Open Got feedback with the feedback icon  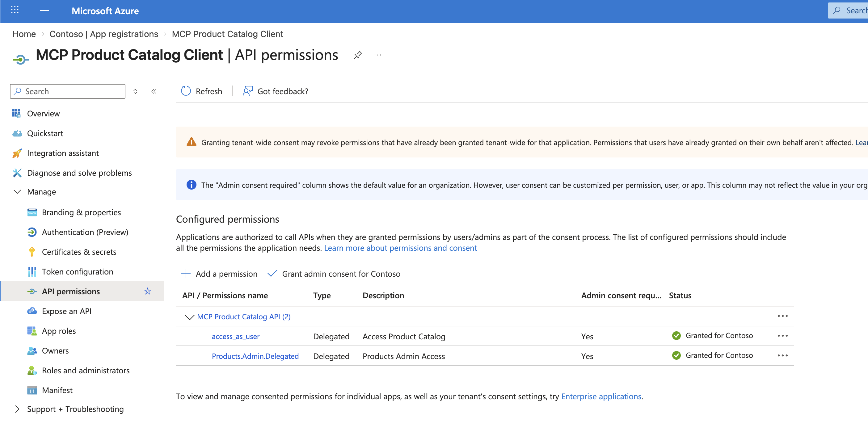(x=248, y=91)
